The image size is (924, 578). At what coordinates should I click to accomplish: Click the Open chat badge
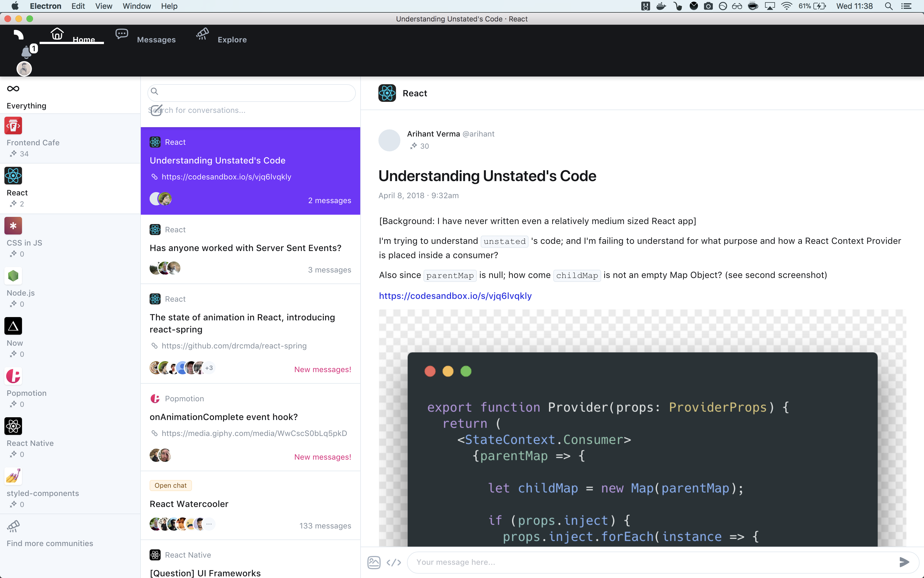pyautogui.click(x=171, y=486)
